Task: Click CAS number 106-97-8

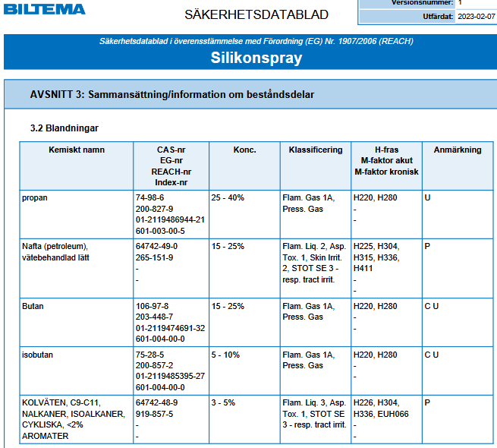Action: tap(153, 306)
